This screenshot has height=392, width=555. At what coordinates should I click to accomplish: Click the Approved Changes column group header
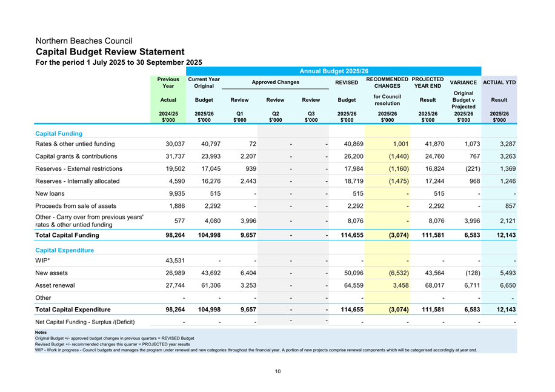coord(275,82)
